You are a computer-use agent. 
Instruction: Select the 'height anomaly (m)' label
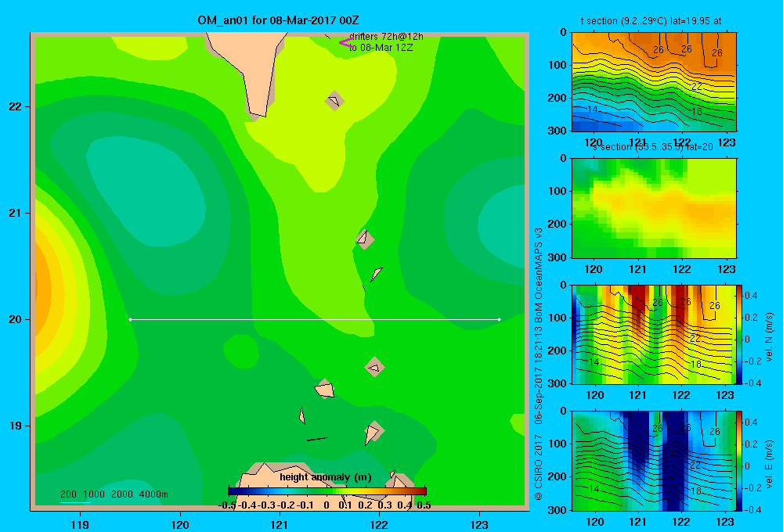(x=326, y=477)
